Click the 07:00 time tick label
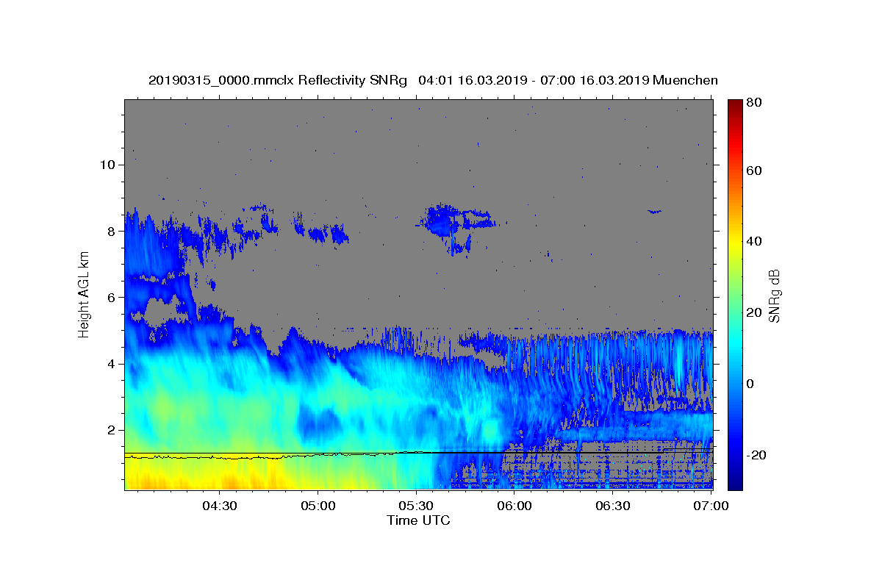This screenshot has height=588, width=882. tap(711, 506)
